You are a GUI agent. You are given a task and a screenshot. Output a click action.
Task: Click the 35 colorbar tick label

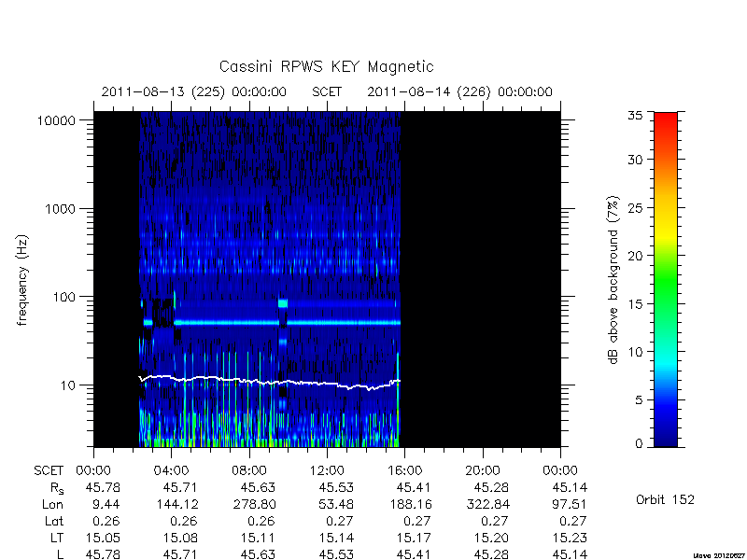(x=635, y=115)
